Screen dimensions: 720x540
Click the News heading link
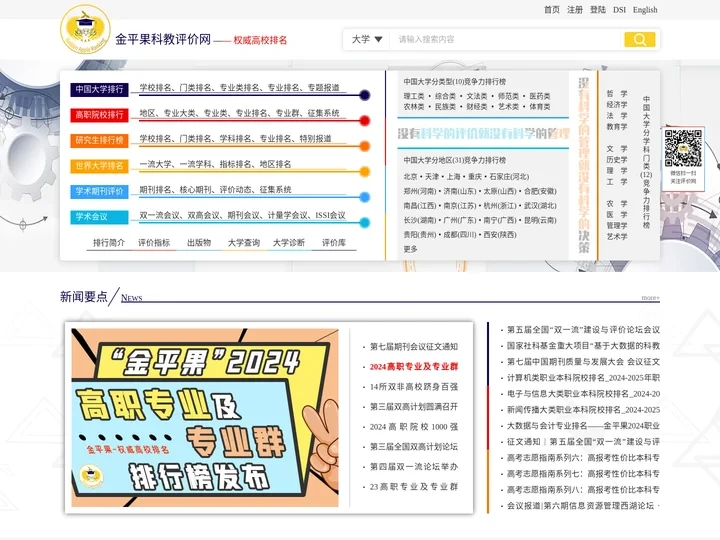[131, 298]
